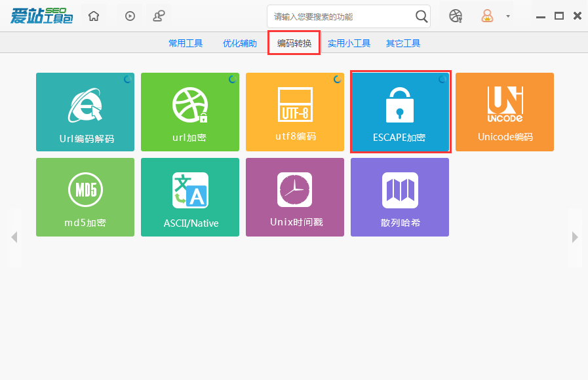Toggle the corner badge on utf8编码 tile
The height and width of the screenshot is (380, 588).
coord(337,78)
